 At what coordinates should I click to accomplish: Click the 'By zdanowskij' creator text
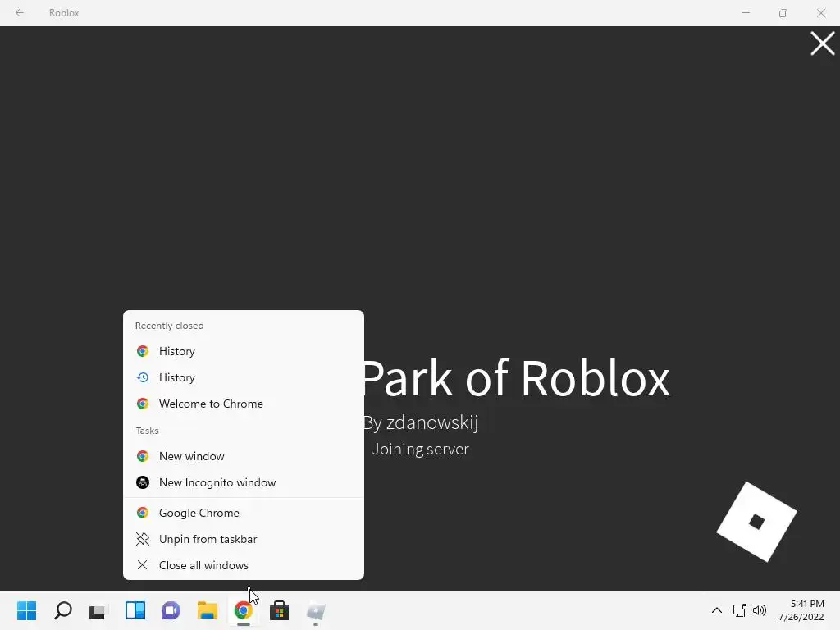[421, 422]
